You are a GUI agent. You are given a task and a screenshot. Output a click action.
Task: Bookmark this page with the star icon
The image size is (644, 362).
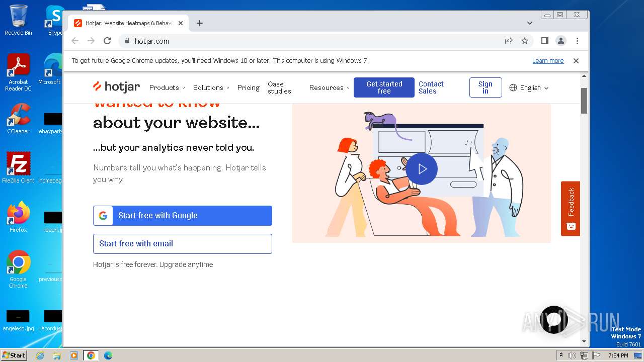click(525, 41)
